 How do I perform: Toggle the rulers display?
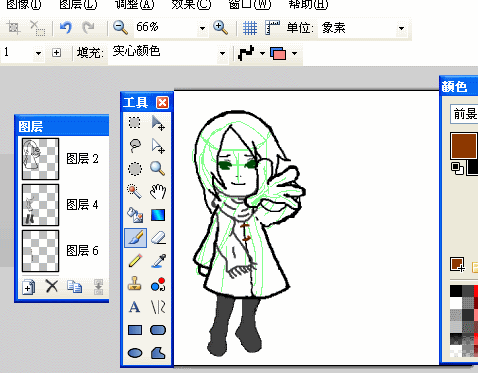[x=272, y=28]
